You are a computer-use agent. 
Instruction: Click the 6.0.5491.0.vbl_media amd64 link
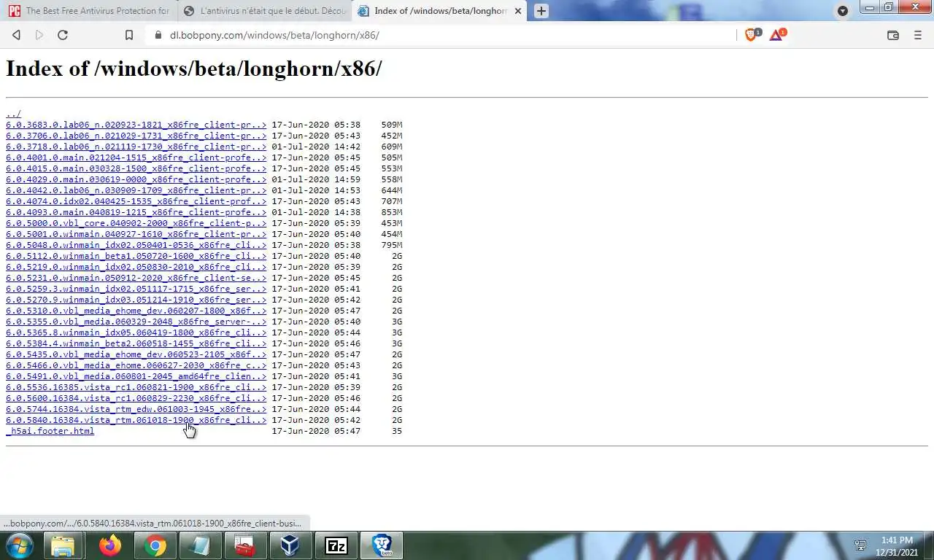click(136, 376)
